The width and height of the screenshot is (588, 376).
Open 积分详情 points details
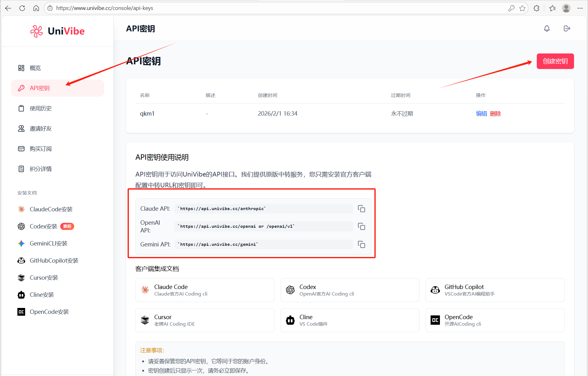tap(57, 169)
